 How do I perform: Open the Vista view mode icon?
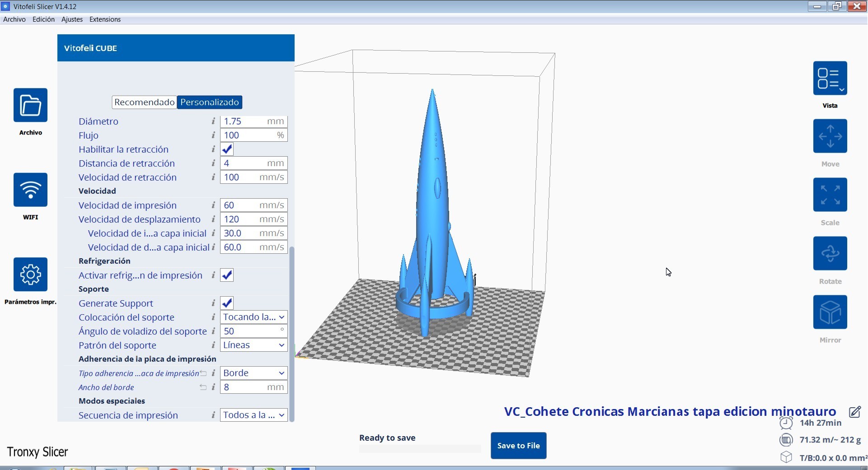830,78
